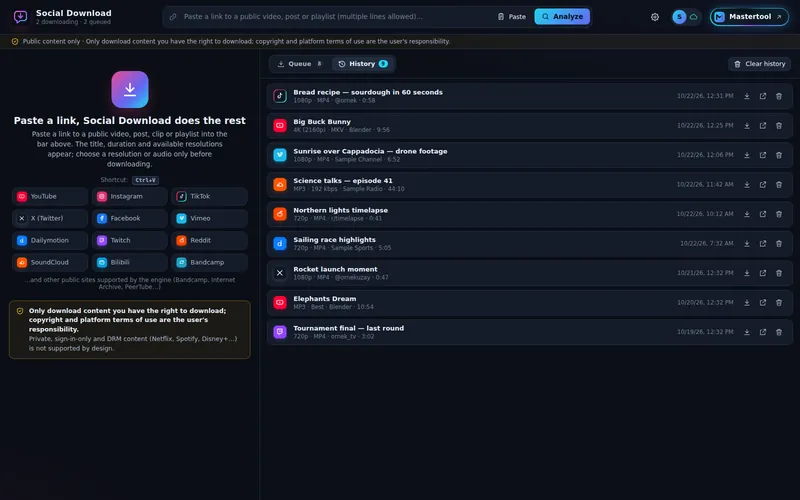Select the Reddit platform chip
800x500 pixels.
tap(209, 240)
